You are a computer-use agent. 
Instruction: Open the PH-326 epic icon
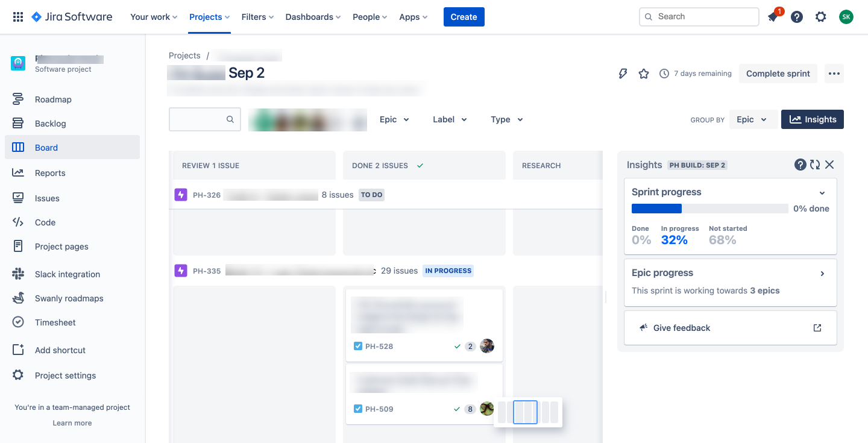pyautogui.click(x=181, y=195)
